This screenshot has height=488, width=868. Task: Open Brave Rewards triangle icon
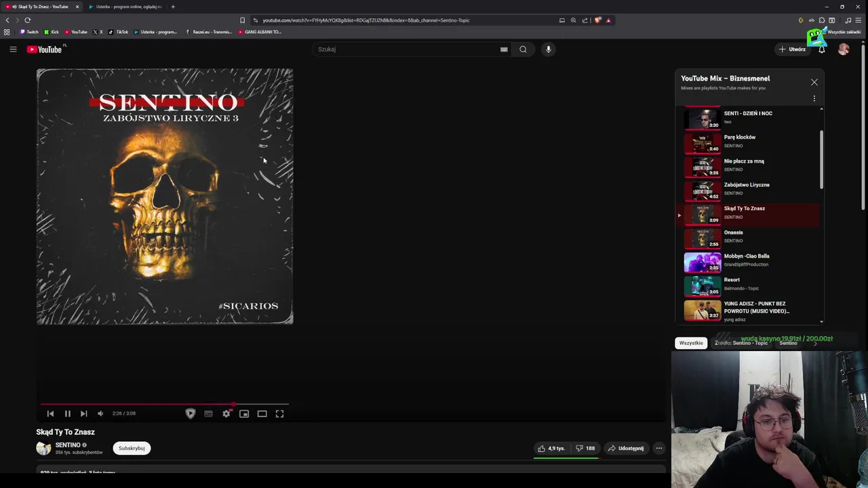[608, 20]
